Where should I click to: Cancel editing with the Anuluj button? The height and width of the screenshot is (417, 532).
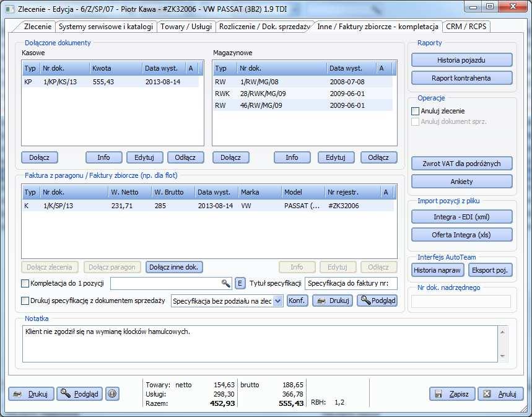501,394
